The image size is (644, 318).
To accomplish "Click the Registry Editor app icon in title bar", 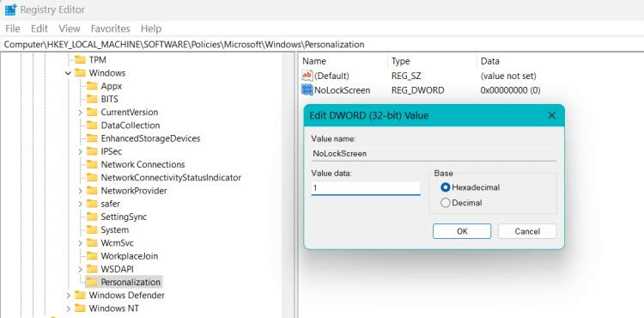I will pyautogui.click(x=10, y=9).
